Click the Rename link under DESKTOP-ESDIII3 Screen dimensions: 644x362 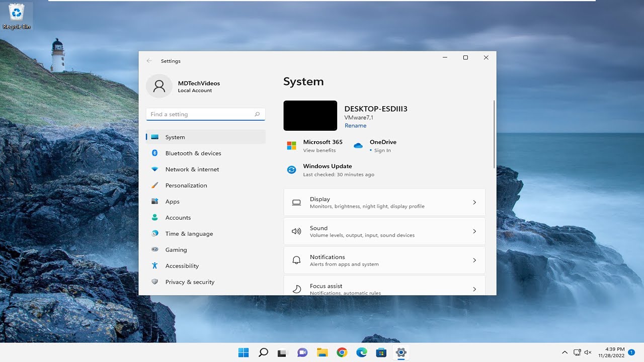click(x=355, y=126)
